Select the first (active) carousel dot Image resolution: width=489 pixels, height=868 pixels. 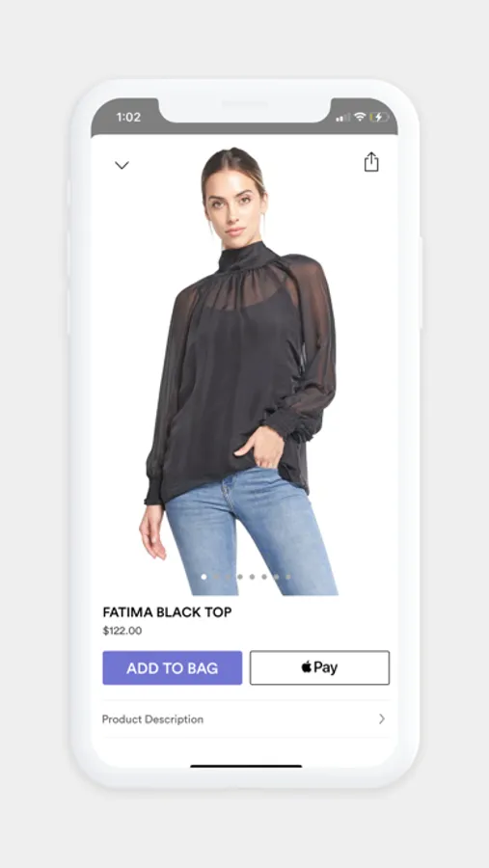204,577
